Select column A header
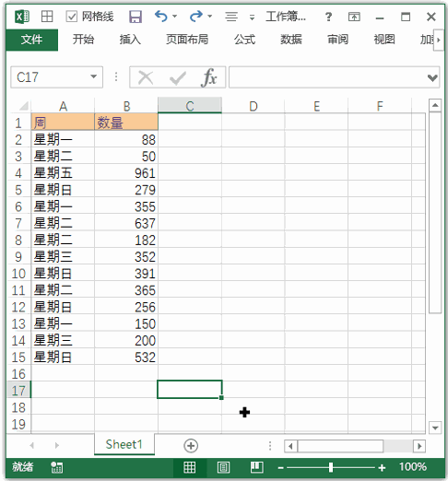 [63, 106]
